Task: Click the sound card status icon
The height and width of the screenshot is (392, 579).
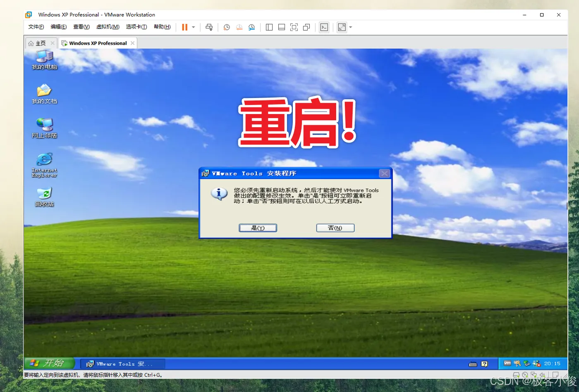Action: tap(542, 375)
